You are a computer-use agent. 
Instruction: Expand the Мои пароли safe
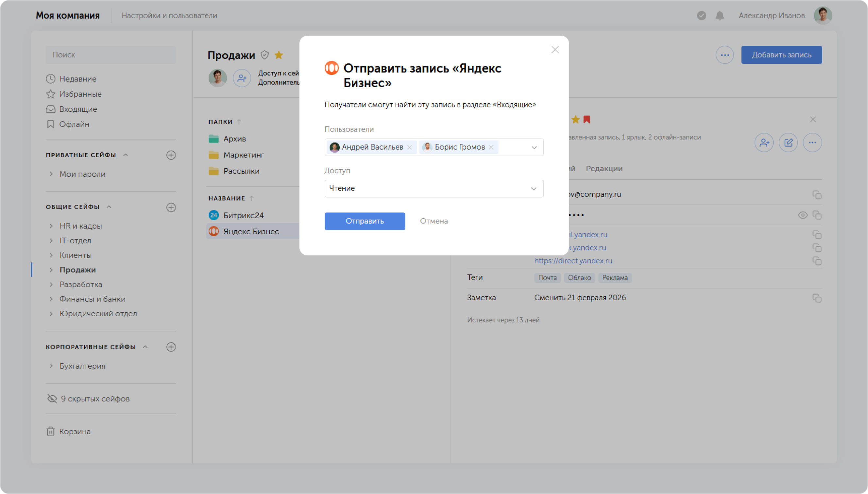(51, 174)
